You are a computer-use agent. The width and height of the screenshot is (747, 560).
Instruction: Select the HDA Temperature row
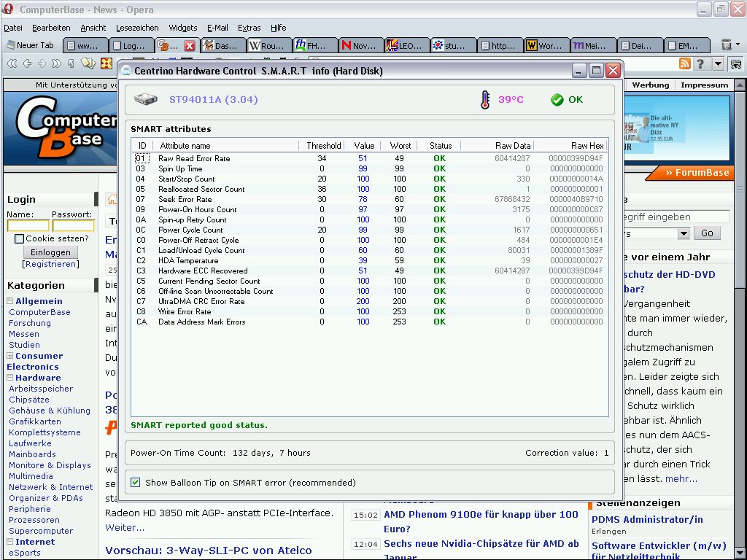tap(370, 260)
